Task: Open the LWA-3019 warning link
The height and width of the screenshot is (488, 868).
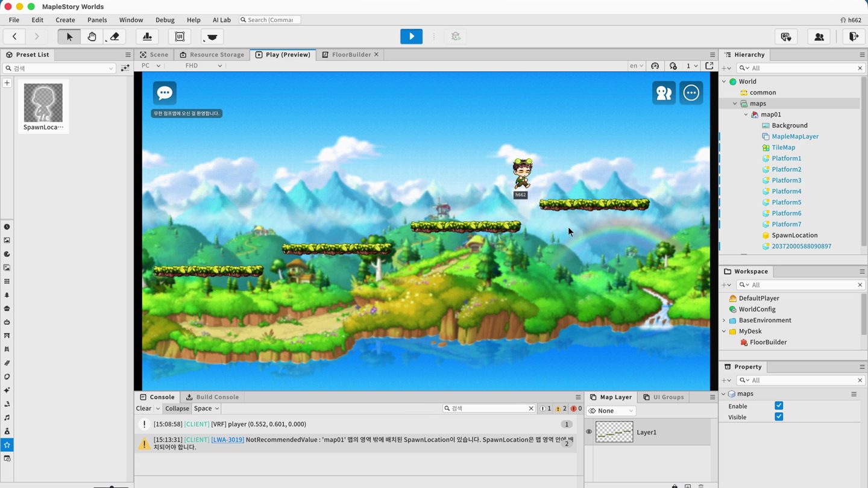Action: click(227, 440)
